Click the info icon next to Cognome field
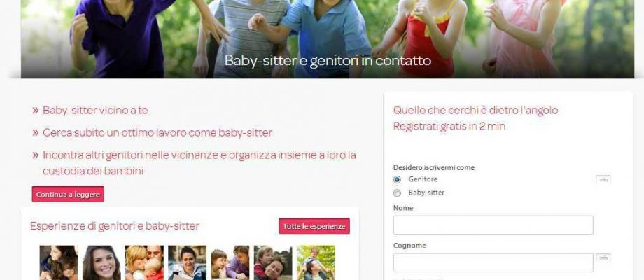Image resolution: width=644 pixels, height=280 pixels. point(603,258)
